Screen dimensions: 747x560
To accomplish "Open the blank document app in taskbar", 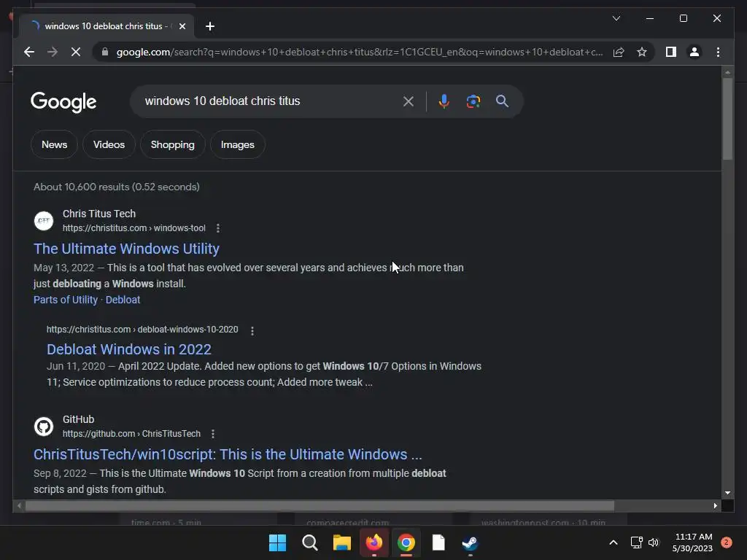I will click(x=438, y=542).
